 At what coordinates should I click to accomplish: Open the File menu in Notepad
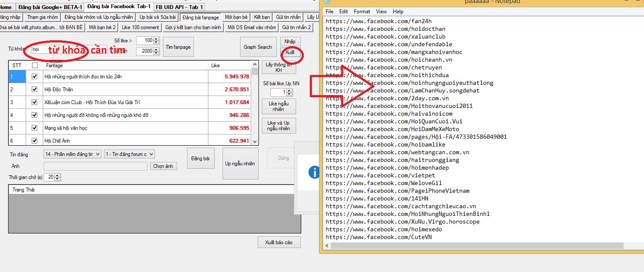pos(329,12)
